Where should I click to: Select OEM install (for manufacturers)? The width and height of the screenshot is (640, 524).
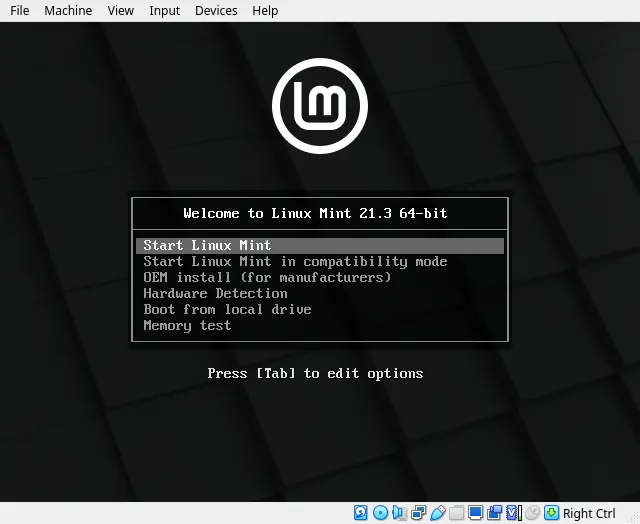tap(320, 278)
